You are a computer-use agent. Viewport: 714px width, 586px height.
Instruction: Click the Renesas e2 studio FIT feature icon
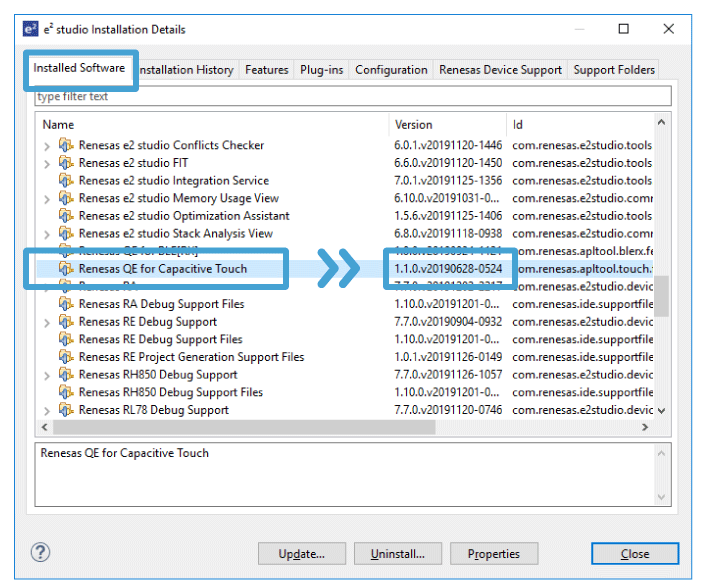pyautogui.click(x=66, y=163)
